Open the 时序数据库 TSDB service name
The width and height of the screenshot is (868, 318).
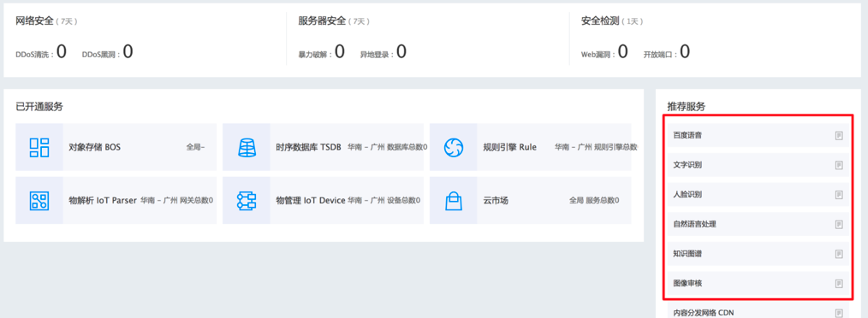pos(309,148)
